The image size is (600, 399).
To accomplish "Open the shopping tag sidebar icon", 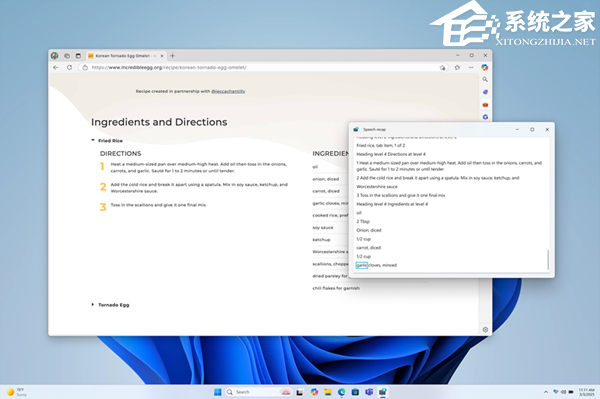I will [x=485, y=92].
